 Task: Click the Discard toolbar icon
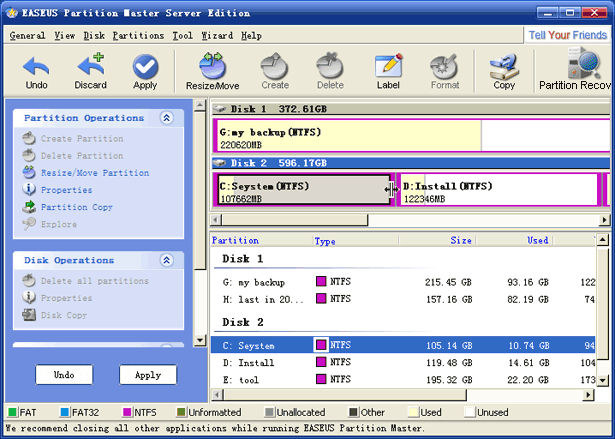point(90,71)
